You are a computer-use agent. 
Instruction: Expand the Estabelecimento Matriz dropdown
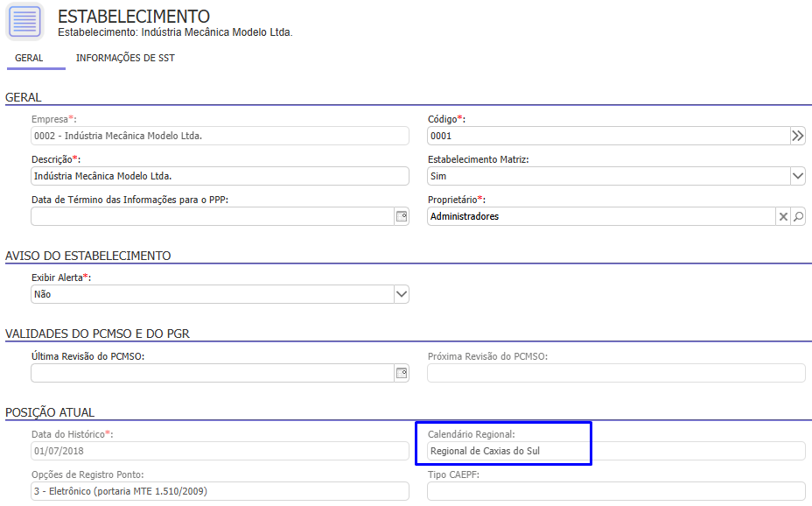click(x=797, y=176)
